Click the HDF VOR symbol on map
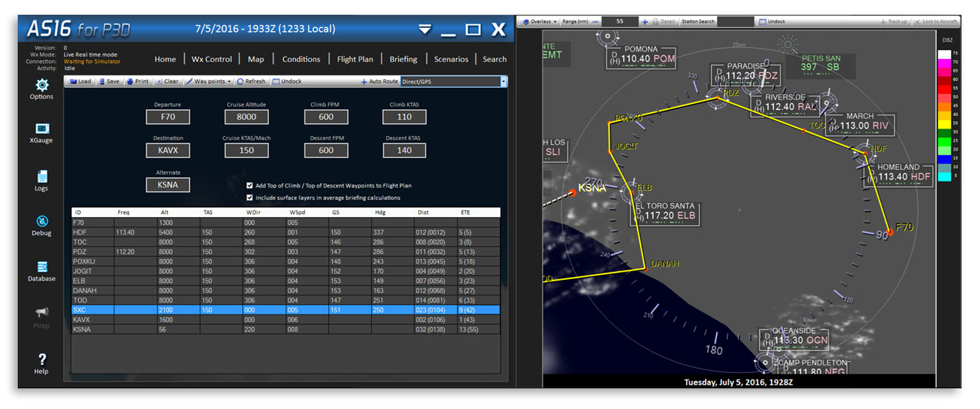980x409 pixels. 863,153
